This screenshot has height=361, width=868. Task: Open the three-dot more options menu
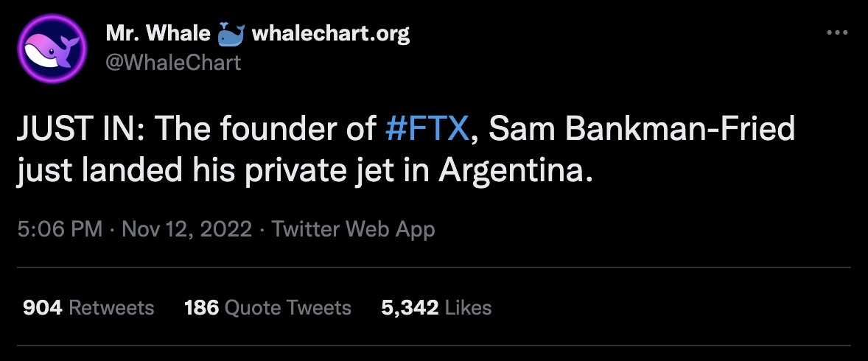[x=838, y=33]
